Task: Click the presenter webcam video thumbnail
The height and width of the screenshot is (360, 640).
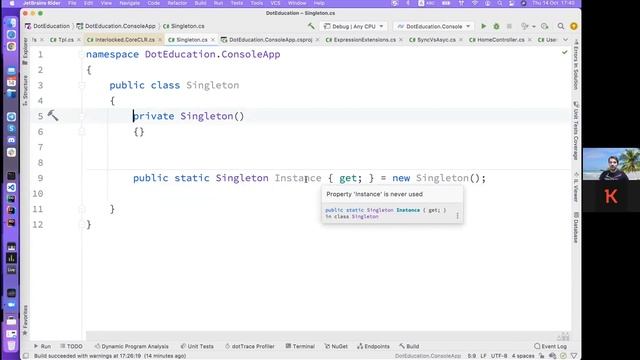Action: [611, 164]
